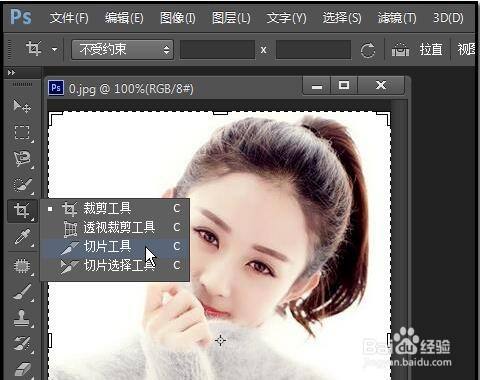Click the left-middle crop handle
This screenshot has height=380, width=480.
[x=50, y=340]
